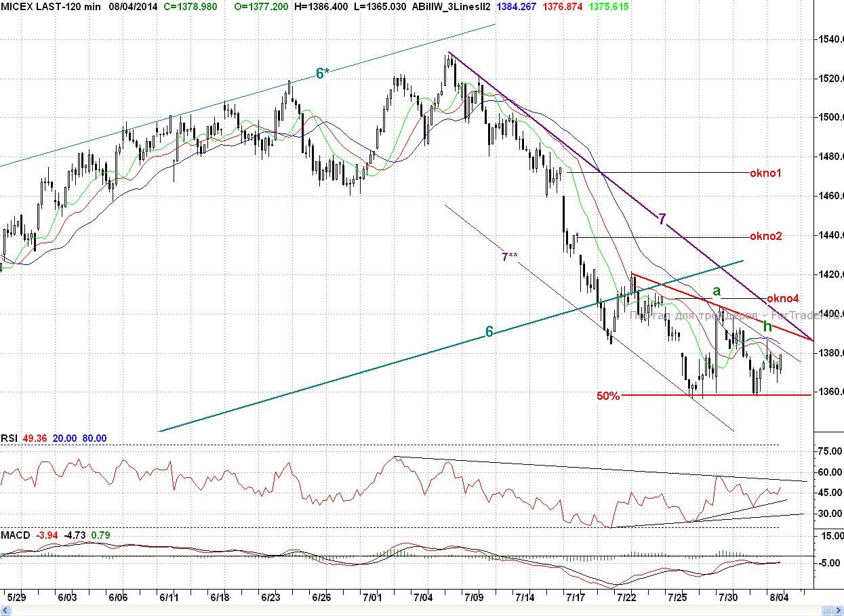The height and width of the screenshot is (616, 844).
Task: Click the 7/30 date axis label
Action: [728, 597]
